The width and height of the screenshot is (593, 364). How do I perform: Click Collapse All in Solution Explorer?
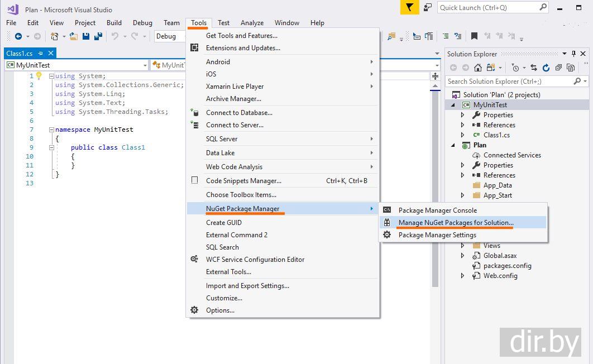558,68
